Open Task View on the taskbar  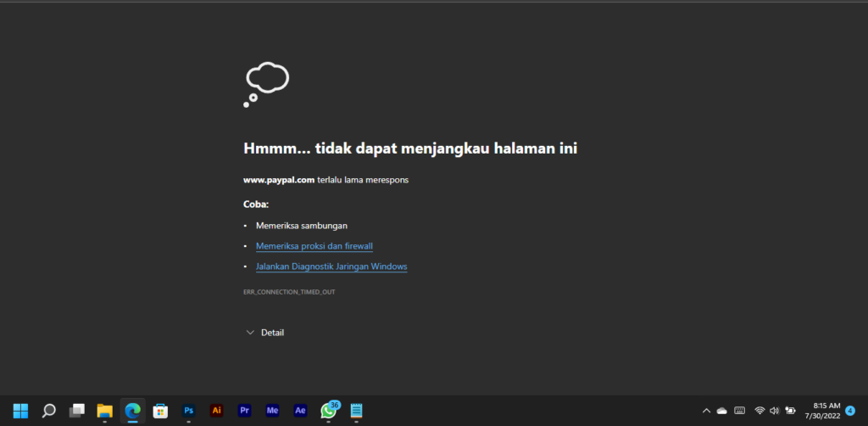77,411
